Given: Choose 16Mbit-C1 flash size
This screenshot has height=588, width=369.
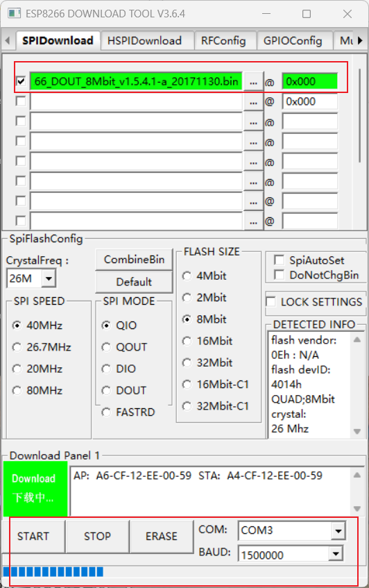Looking at the screenshot, I should tap(216, 385).
